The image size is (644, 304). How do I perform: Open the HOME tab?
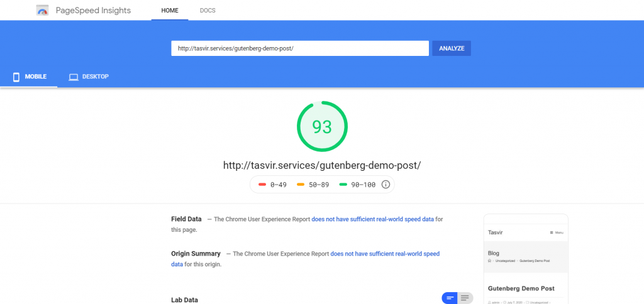coord(170,11)
